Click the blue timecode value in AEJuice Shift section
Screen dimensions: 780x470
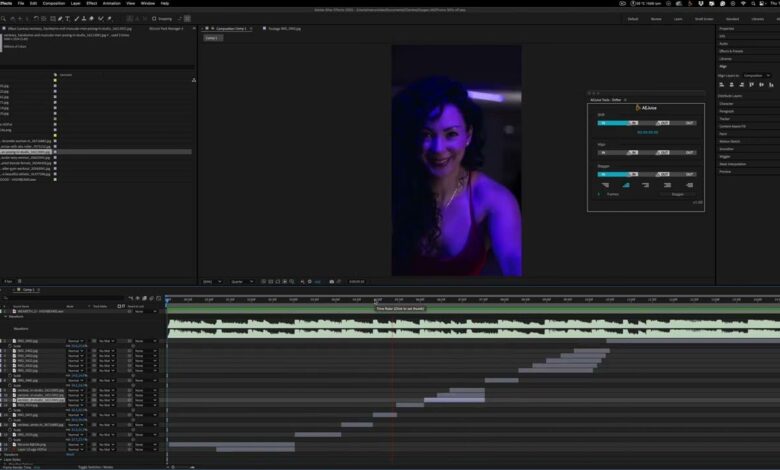point(647,132)
